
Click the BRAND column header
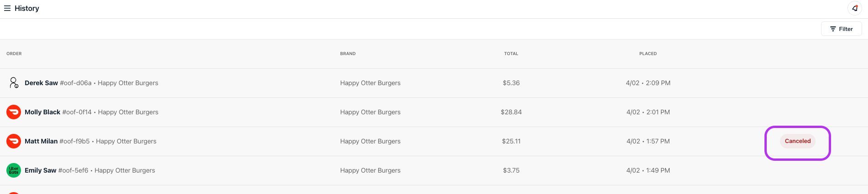pos(348,54)
